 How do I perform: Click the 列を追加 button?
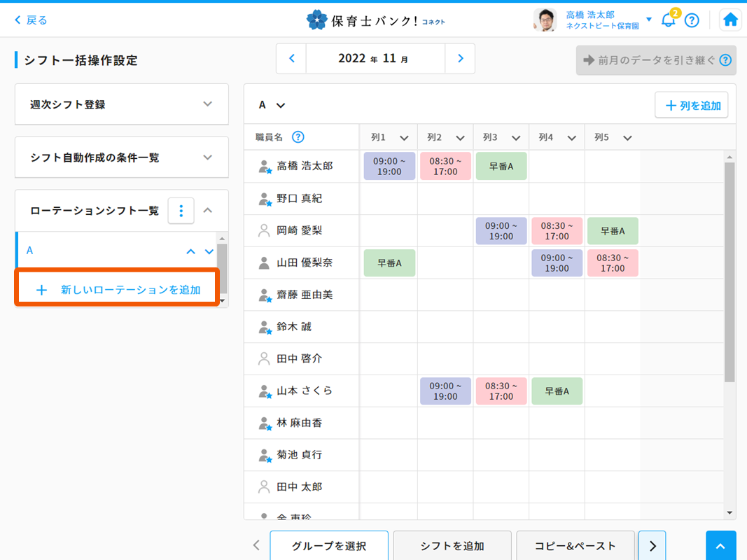tap(692, 106)
